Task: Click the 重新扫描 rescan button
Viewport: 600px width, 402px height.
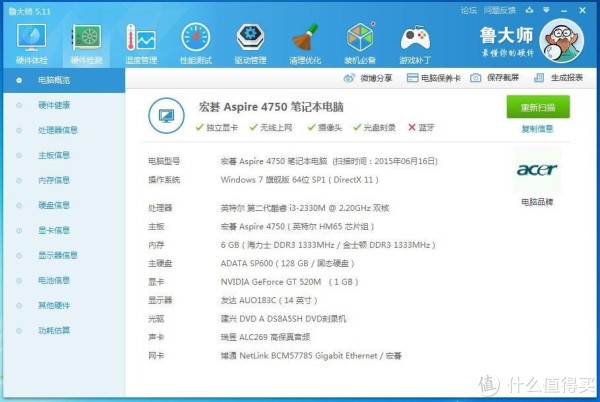Action: tap(538, 107)
